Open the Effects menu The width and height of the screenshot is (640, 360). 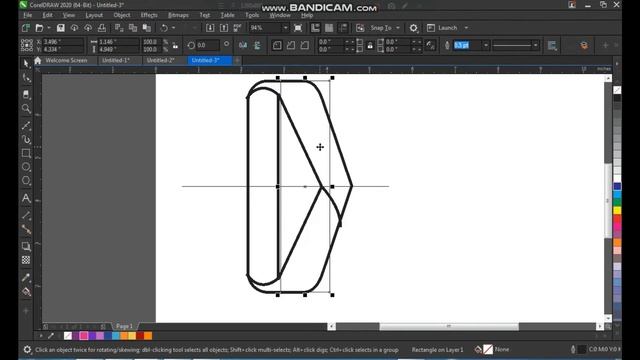[x=149, y=15]
